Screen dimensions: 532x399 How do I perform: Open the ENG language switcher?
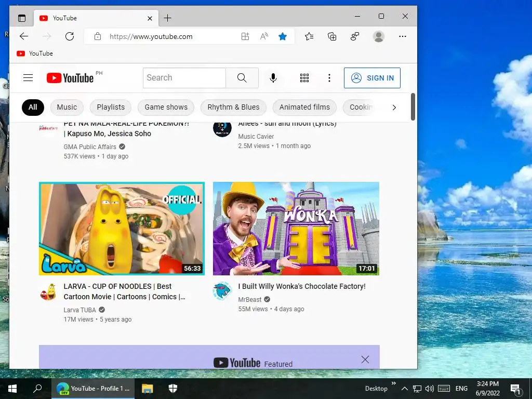point(461,389)
